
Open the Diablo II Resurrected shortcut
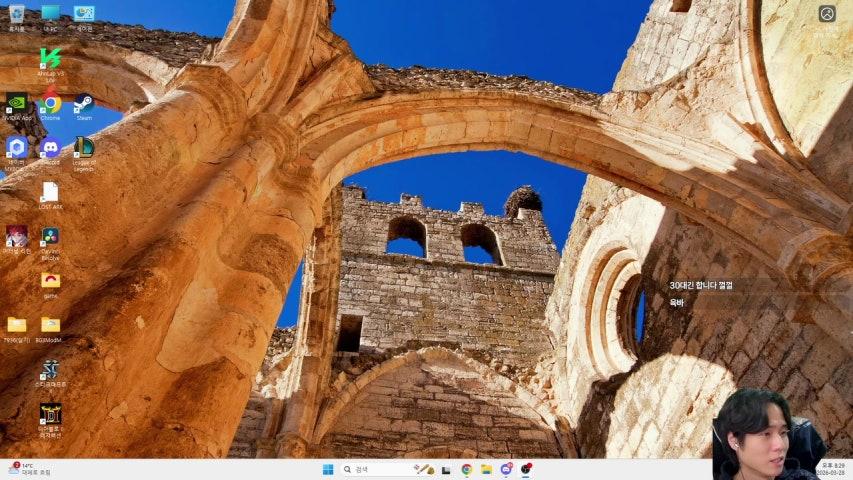[x=50, y=414]
